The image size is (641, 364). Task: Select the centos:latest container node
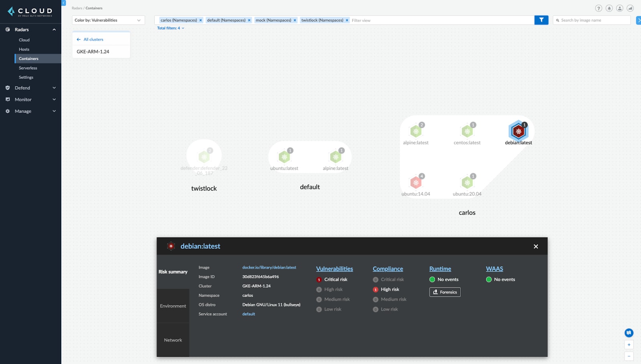coord(467,131)
